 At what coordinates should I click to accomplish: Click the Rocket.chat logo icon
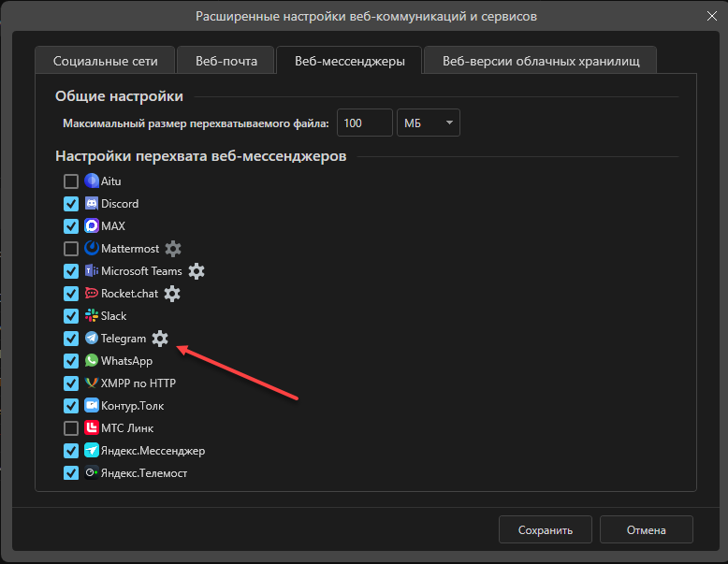click(92, 293)
